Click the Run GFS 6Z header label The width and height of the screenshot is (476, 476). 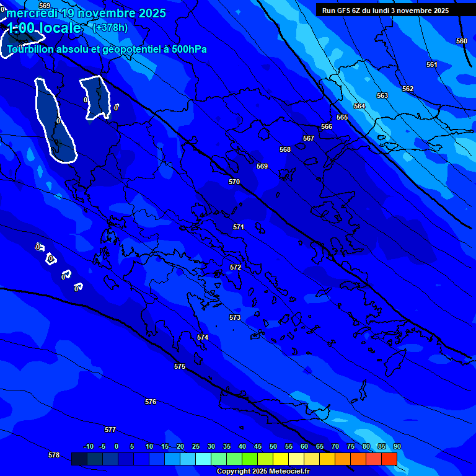(x=385, y=11)
